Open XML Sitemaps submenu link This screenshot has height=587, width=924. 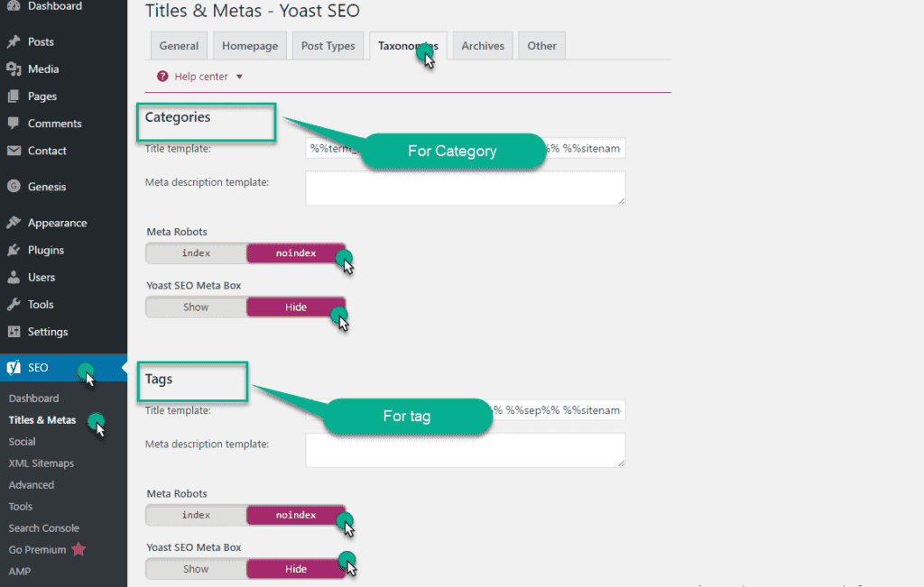[42, 463]
